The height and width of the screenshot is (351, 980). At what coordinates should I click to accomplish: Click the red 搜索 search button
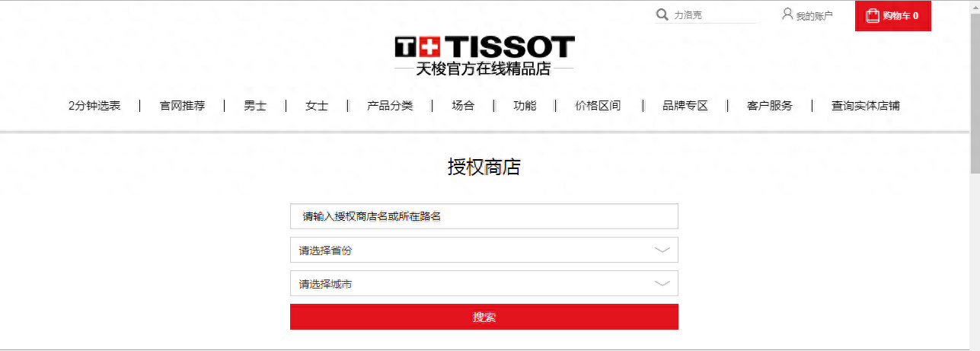click(x=484, y=317)
